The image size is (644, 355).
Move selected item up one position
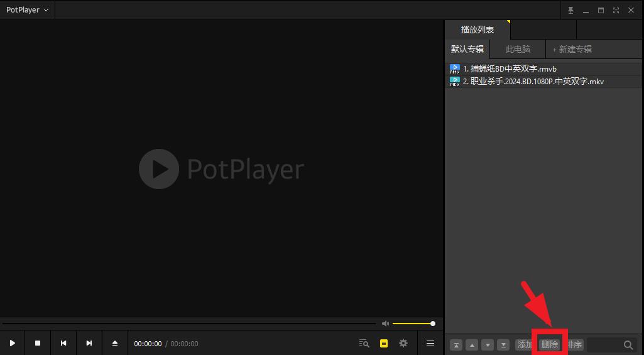pos(472,345)
